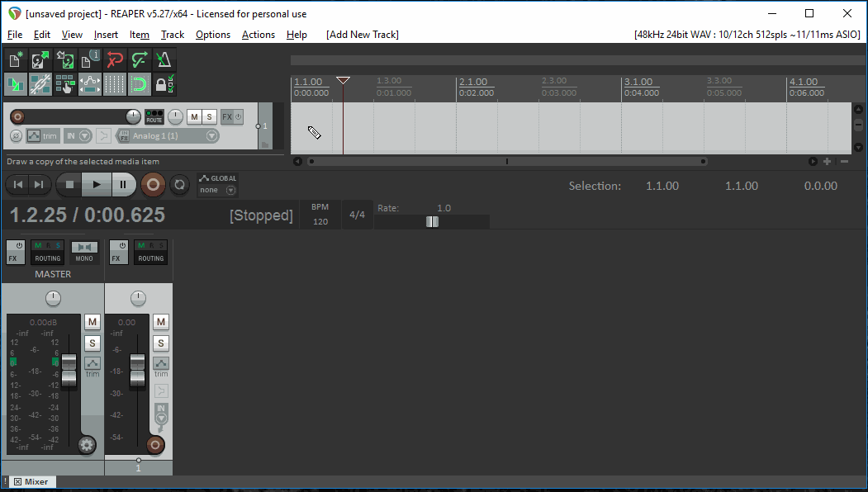Click the BPM 120 tempo field
Screen dimensions: 868x492
pyautogui.click(x=320, y=214)
